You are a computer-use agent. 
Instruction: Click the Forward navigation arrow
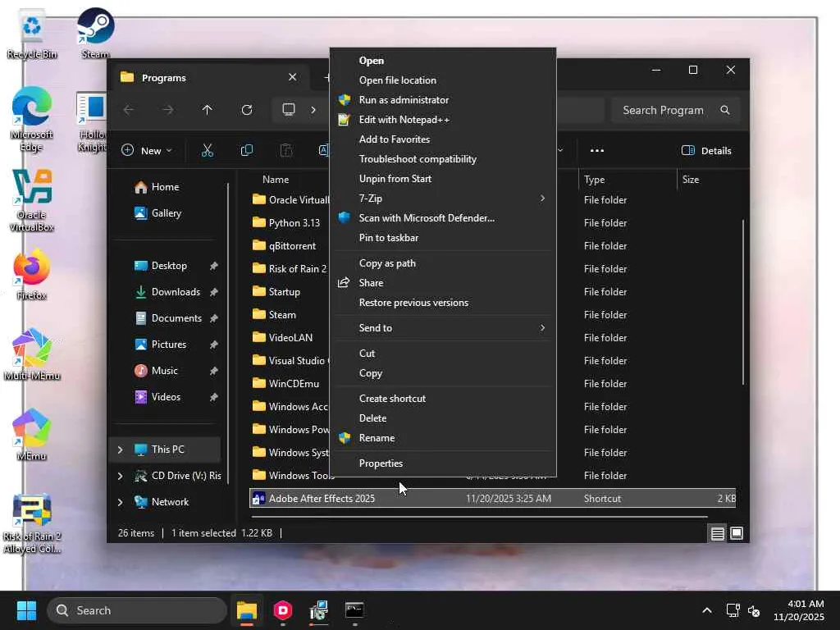[168, 110]
